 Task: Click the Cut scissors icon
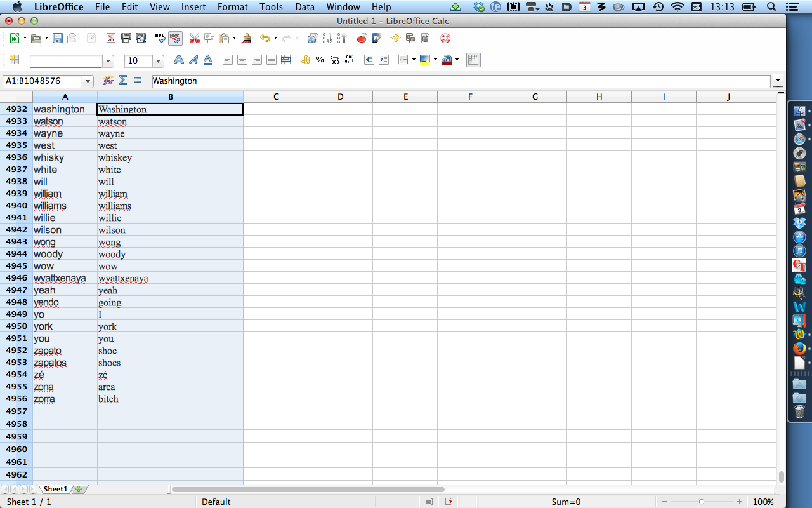click(x=194, y=39)
